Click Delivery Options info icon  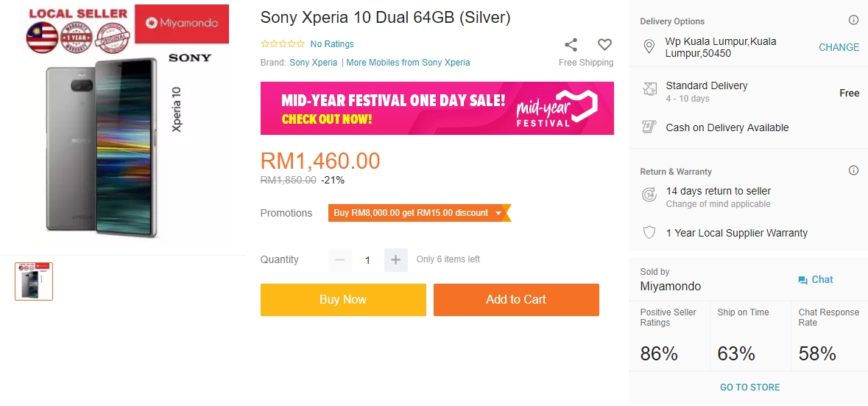coord(853,21)
